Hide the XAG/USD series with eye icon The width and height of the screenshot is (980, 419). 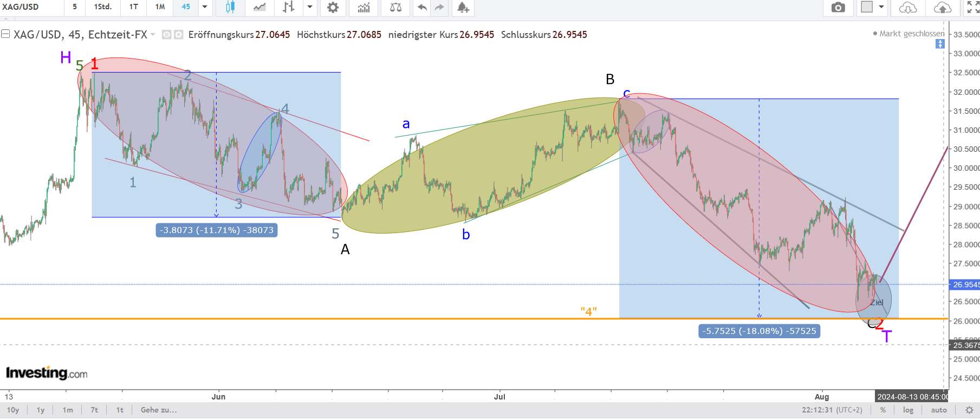(167, 35)
